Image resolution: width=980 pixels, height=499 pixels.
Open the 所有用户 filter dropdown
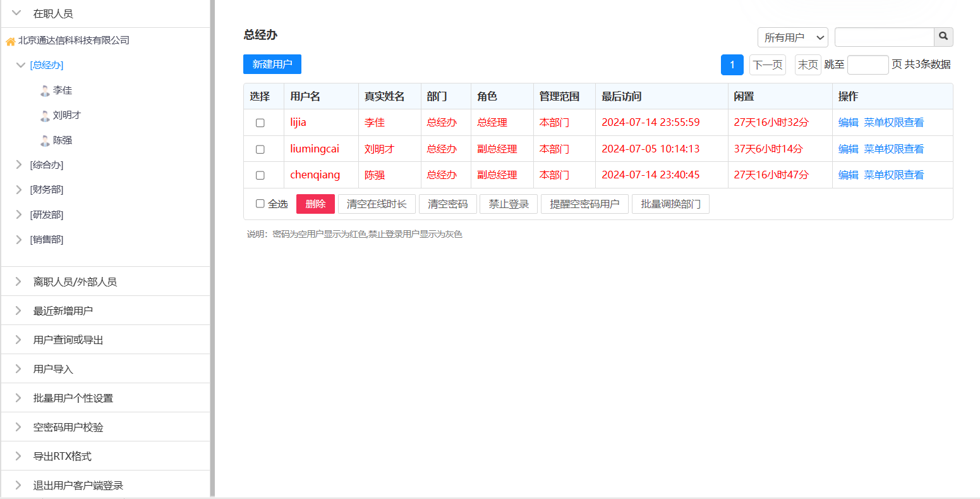point(792,37)
